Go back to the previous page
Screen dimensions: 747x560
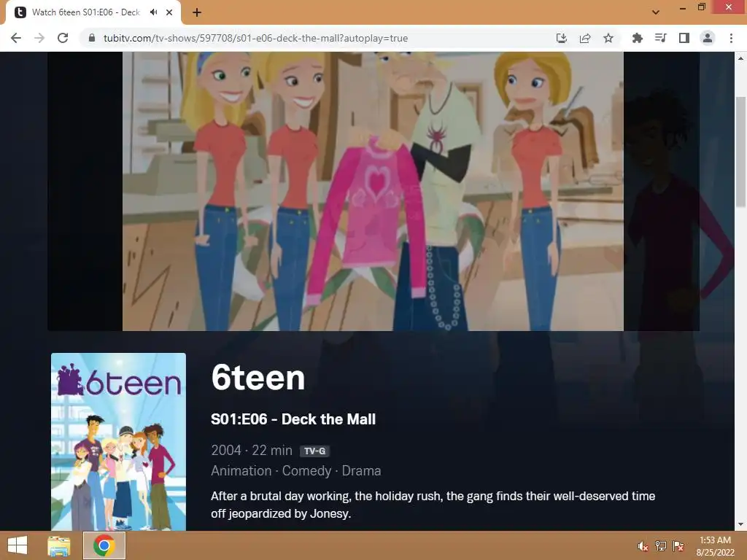coord(16,38)
